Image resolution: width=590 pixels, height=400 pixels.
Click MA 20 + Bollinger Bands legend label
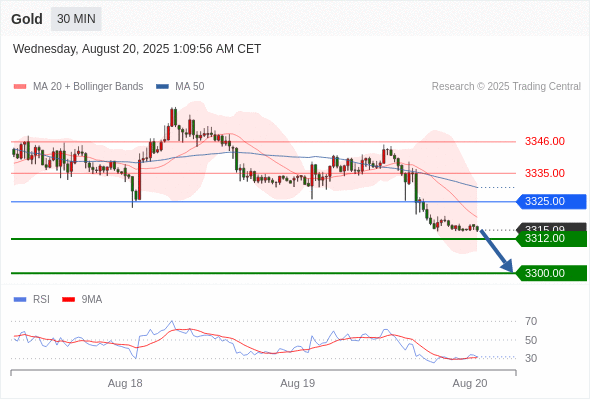pos(88,87)
